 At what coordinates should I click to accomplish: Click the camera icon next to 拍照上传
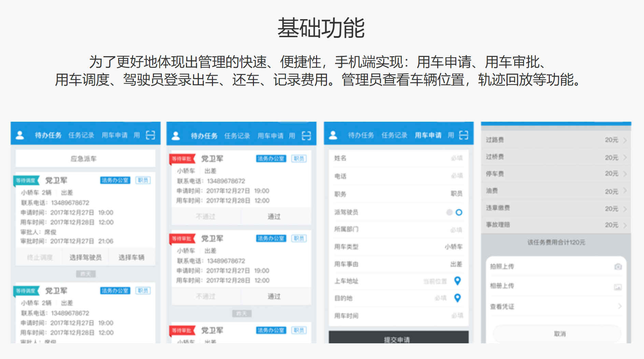[618, 267]
